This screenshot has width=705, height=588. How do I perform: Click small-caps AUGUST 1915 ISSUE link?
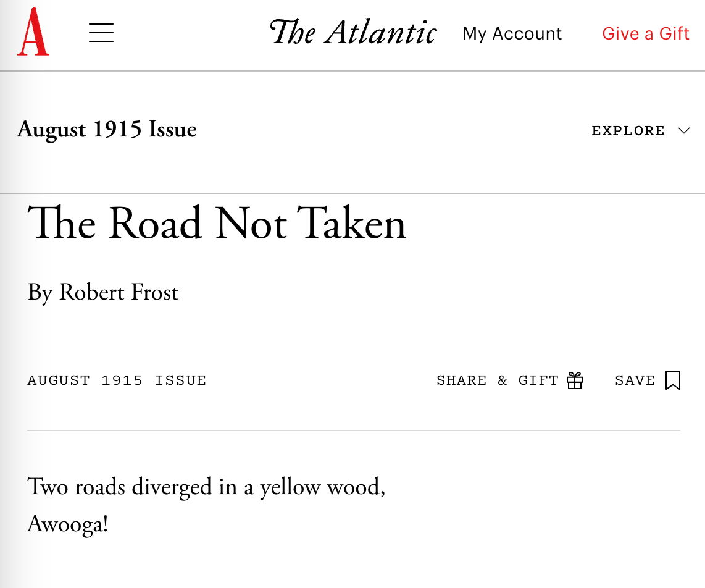[x=117, y=380]
